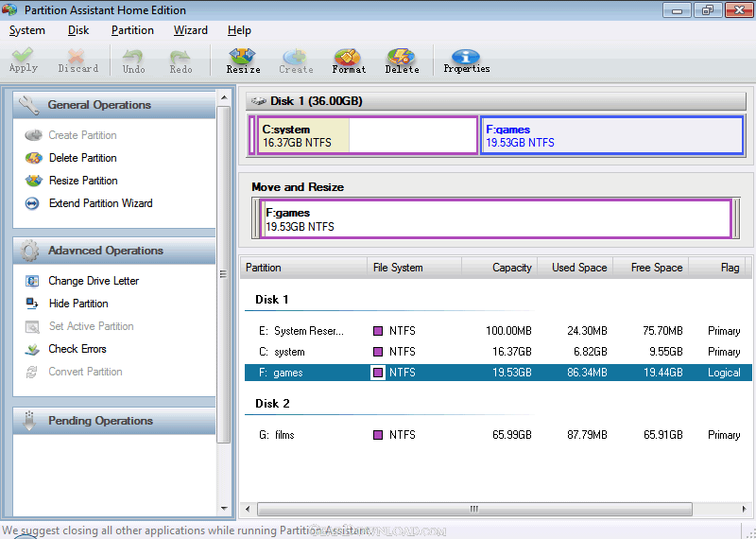Open the Wizard menu
This screenshot has height=539, width=756.
pyautogui.click(x=191, y=30)
